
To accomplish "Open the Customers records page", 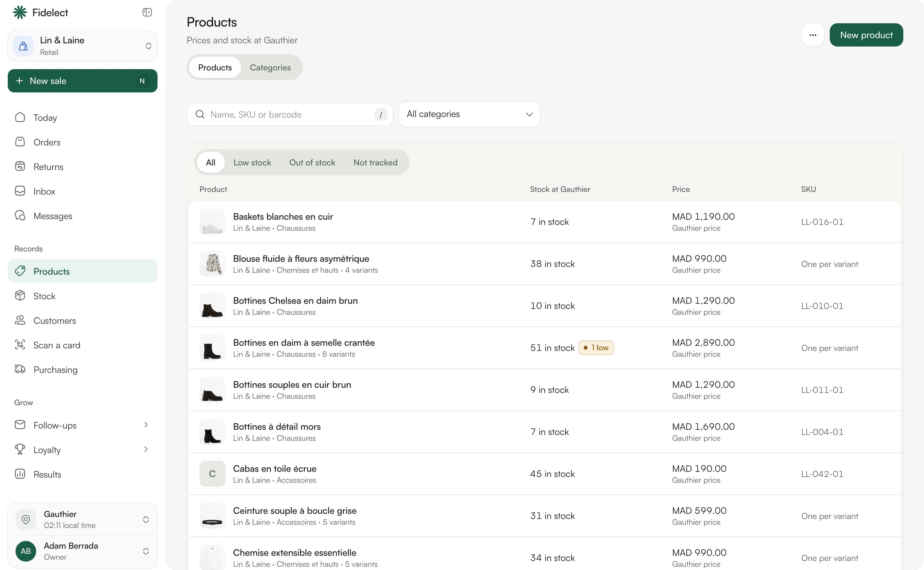I will (83, 321).
